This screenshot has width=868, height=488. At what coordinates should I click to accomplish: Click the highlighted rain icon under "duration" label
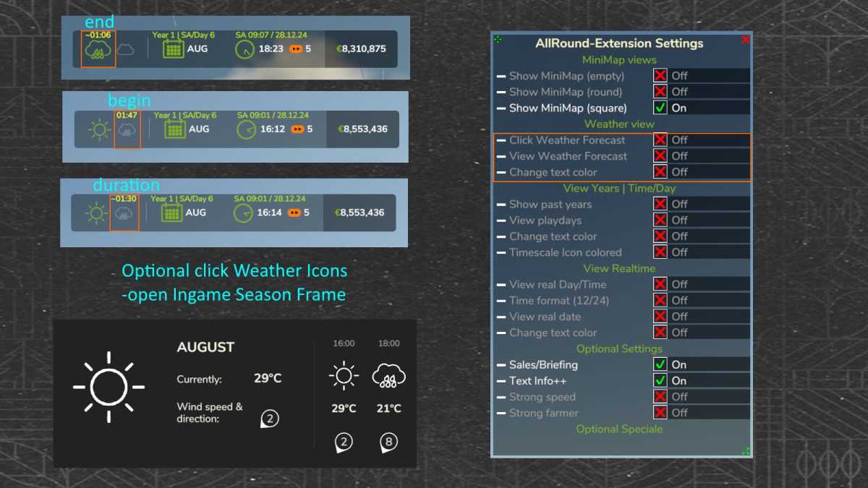point(124,214)
